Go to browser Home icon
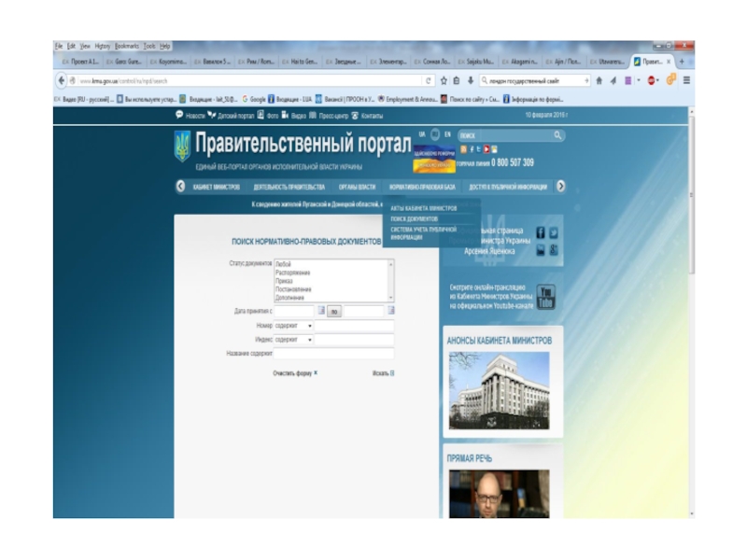The image size is (747, 560). [x=599, y=80]
